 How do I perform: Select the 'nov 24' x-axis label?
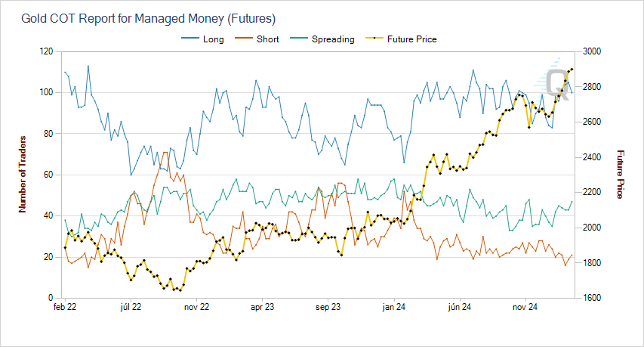(525, 307)
